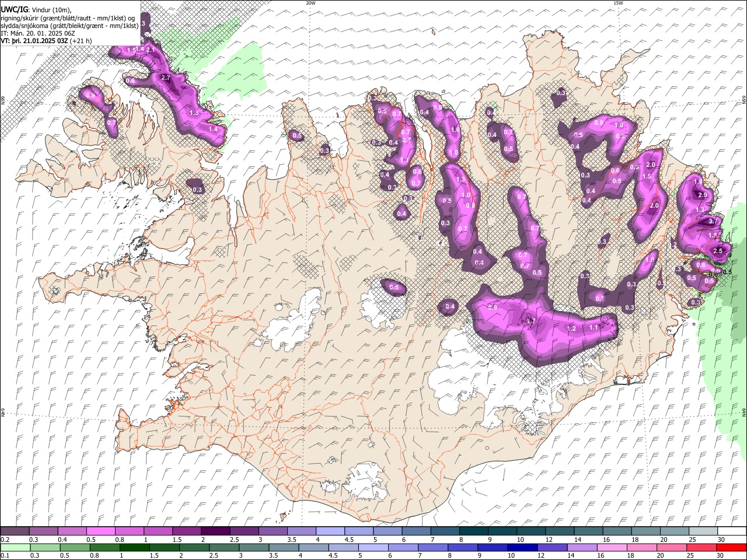Click the dark teal swatch labeled 8 in top legend
The image size is (747, 560).
[x=473, y=531]
